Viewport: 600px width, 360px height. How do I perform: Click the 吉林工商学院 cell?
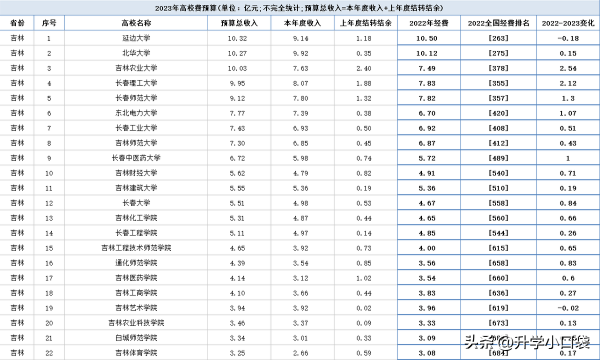click(136, 293)
